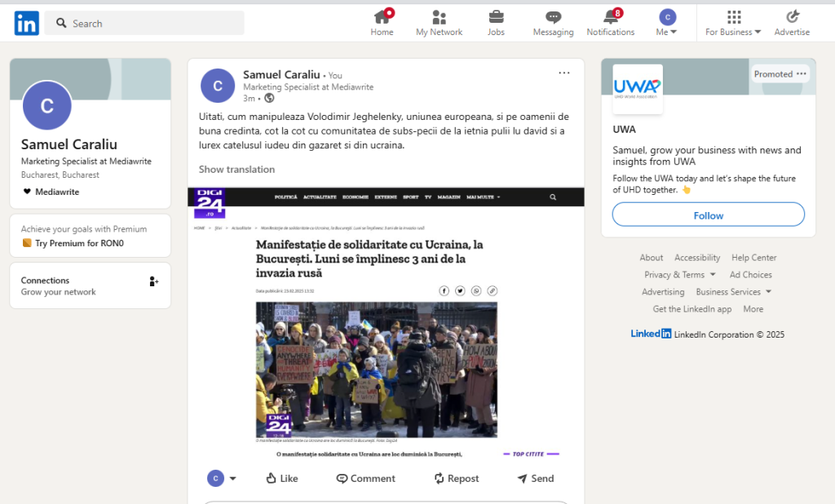Screen dimensions: 835x504
Task: Open the Digi24 article image thumbnail
Action: (x=377, y=369)
